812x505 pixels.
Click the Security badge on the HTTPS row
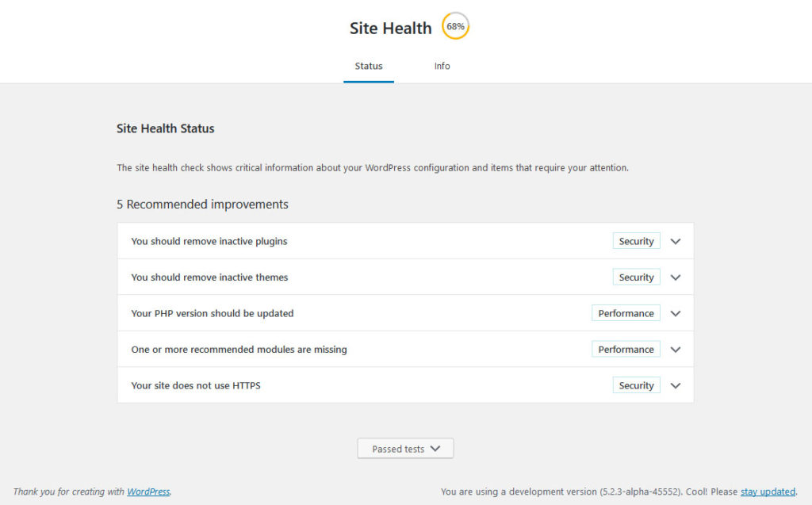coord(636,384)
